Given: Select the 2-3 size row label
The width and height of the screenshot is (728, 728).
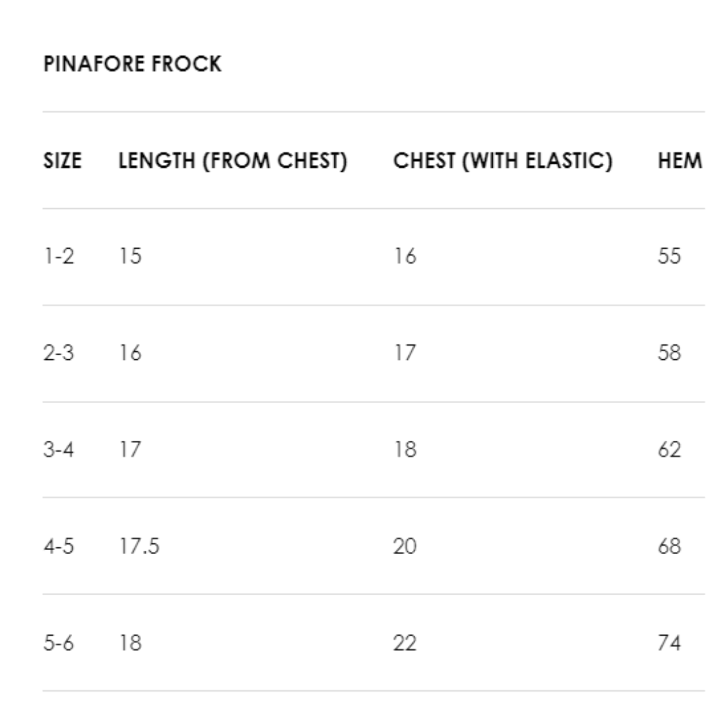Looking at the screenshot, I should pos(59,353).
